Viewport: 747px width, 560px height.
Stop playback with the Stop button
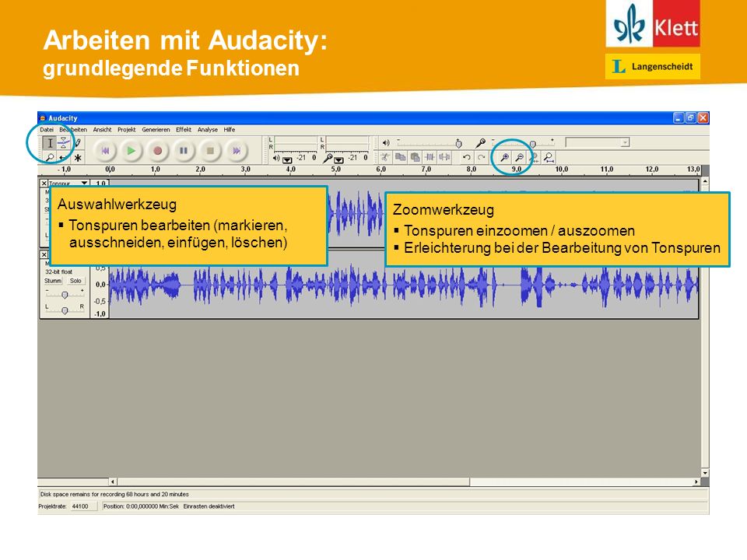[210, 151]
